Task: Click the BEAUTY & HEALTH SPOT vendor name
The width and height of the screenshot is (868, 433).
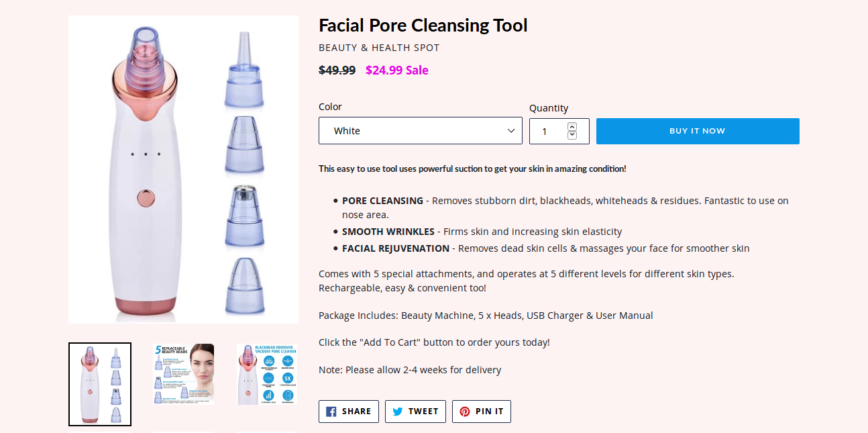Action: coord(379,48)
